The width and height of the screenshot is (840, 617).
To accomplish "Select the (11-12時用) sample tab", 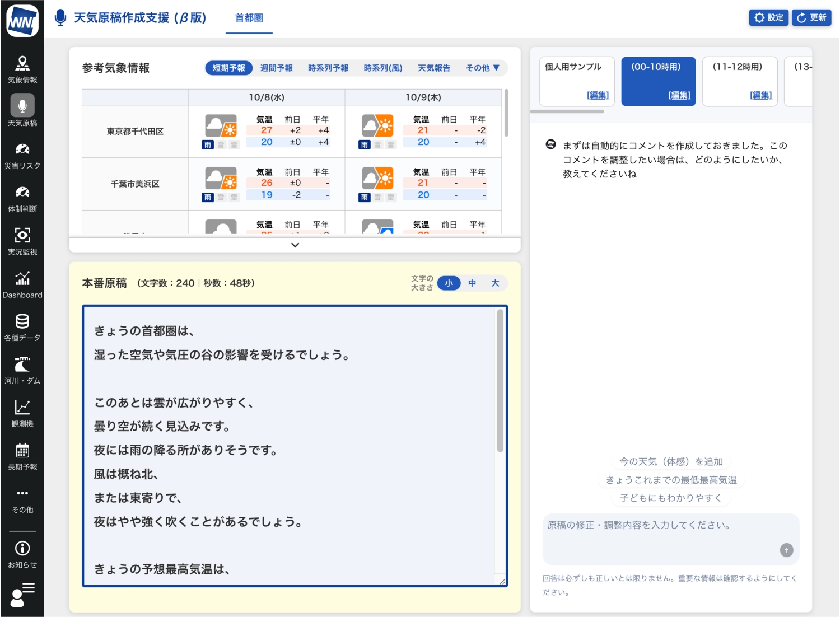I will click(x=739, y=81).
